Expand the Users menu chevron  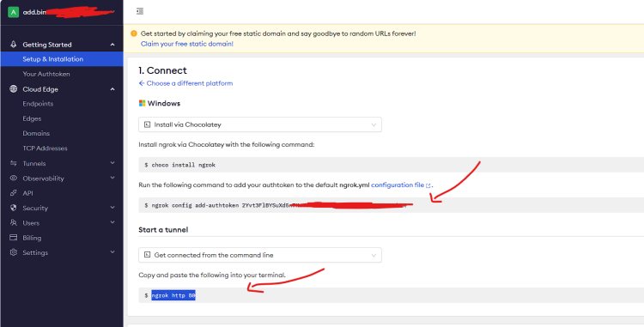pyautogui.click(x=112, y=222)
